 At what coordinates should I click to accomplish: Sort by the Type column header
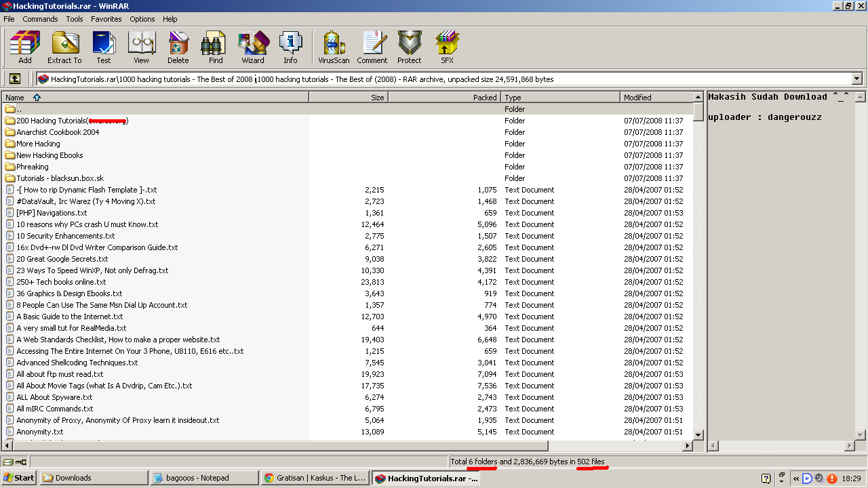point(561,98)
